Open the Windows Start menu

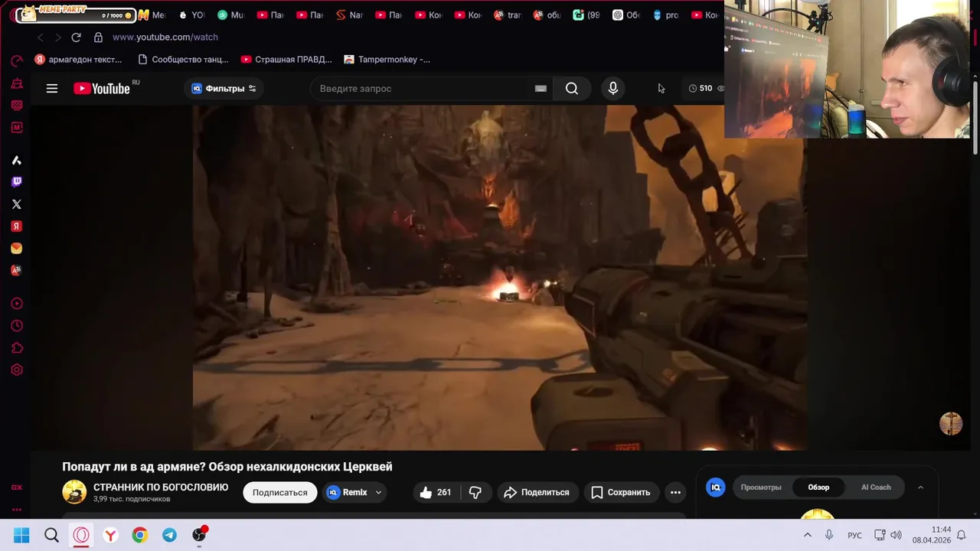21,535
